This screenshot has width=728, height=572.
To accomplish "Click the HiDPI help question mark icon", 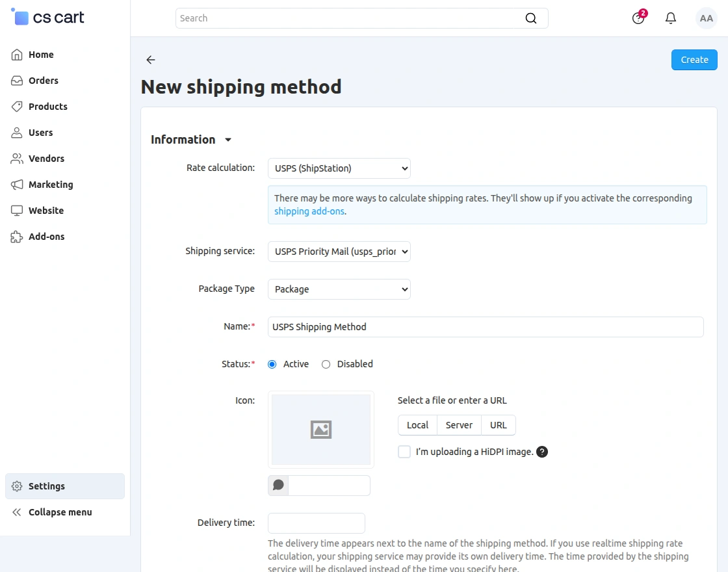I will point(542,452).
